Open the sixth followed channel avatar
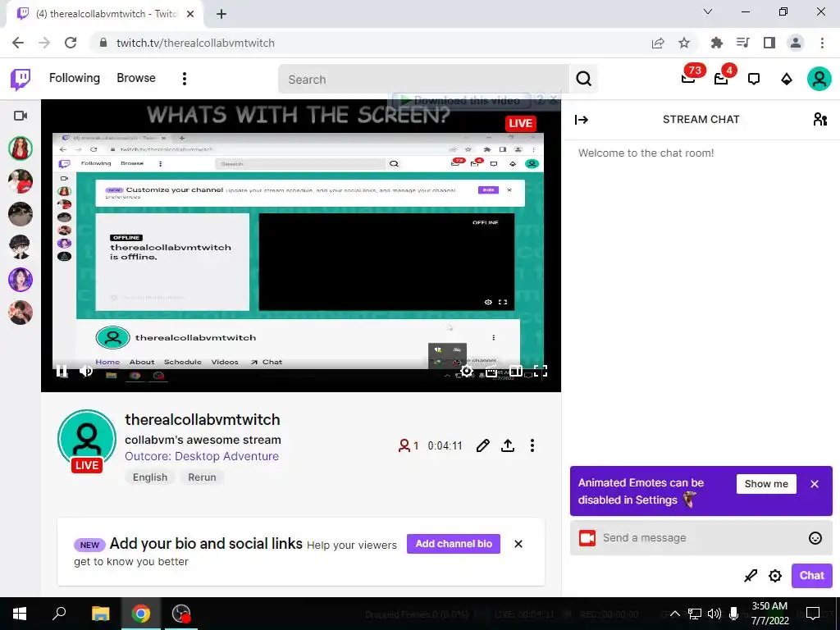Image resolution: width=840 pixels, height=630 pixels. [21, 313]
